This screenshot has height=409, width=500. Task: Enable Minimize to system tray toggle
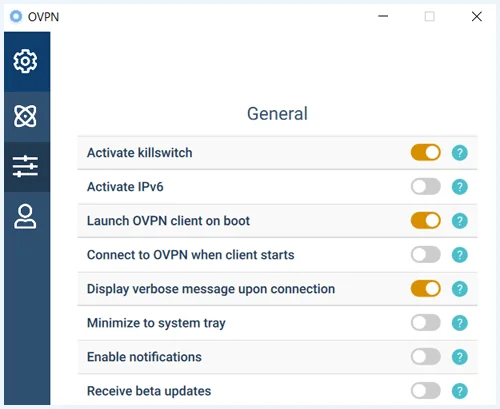point(426,323)
